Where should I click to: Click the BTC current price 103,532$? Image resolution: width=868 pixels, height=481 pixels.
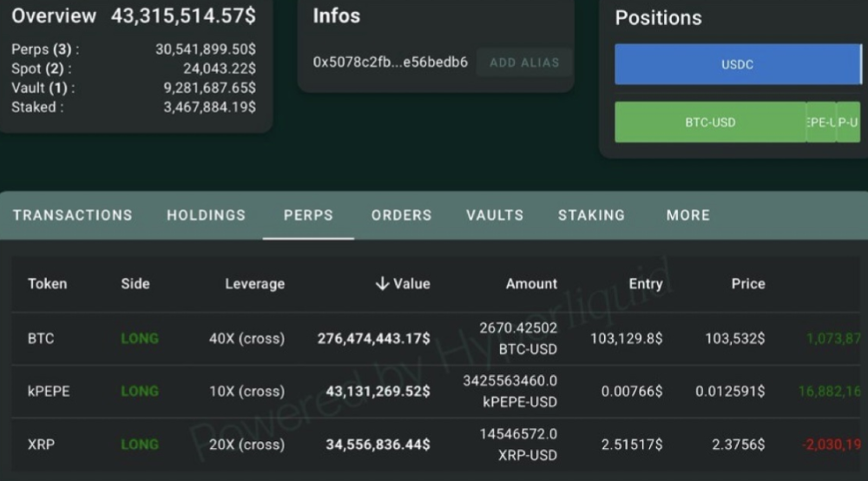coord(734,339)
